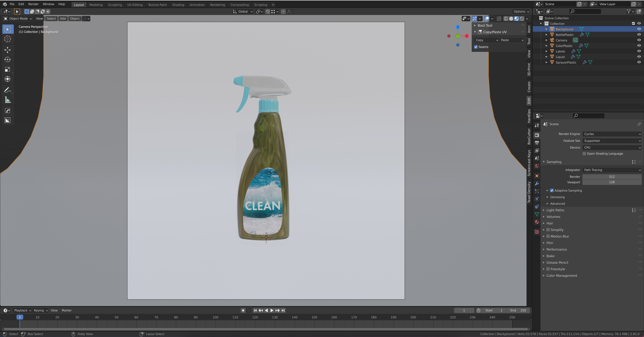Activate the Move tool
This screenshot has height=337, width=644.
[8, 50]
